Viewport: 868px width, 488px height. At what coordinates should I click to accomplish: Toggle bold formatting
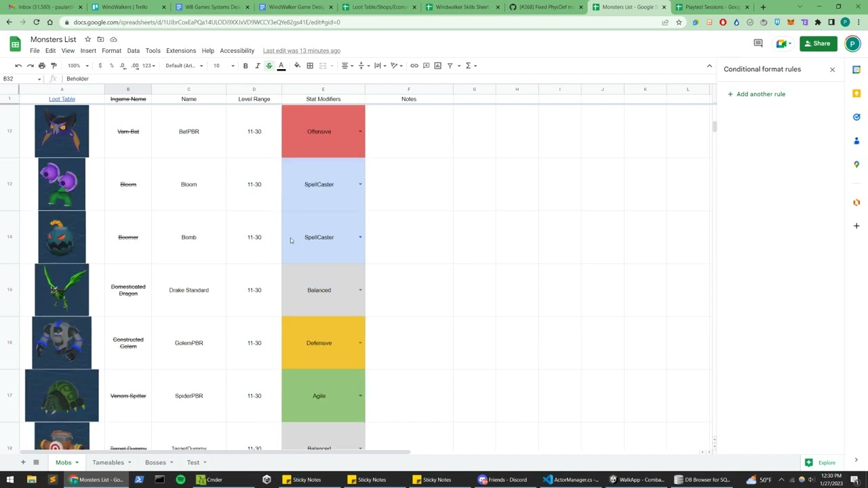(245, 66)
